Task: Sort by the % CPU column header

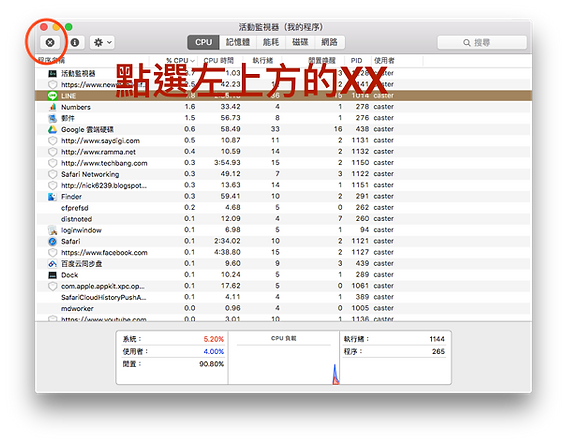Action: click(180, 60)
